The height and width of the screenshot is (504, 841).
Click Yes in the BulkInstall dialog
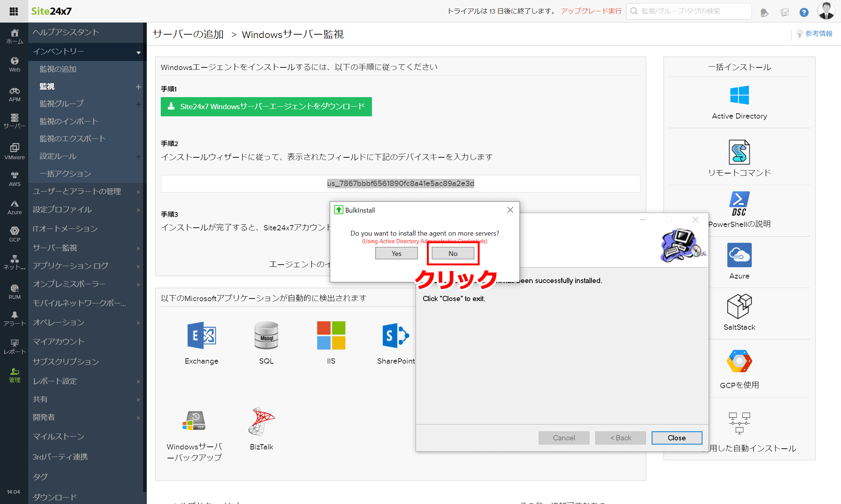pyautogui.click(x=396, y=253)
